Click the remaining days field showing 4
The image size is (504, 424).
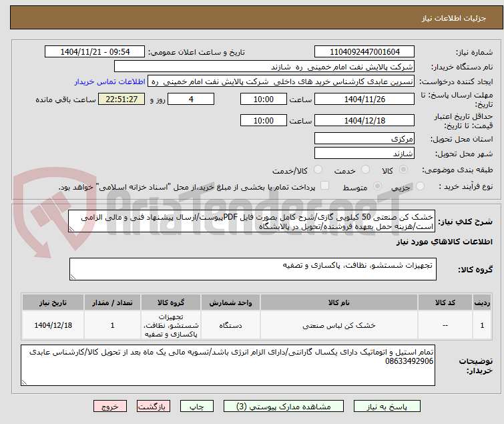pos(191,99)
